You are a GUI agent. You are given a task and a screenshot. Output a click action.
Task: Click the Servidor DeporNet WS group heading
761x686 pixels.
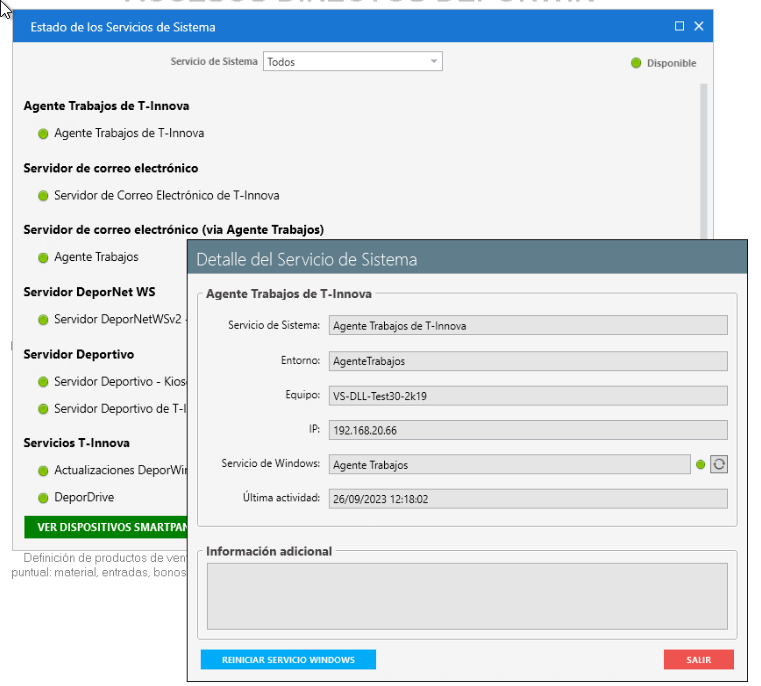[x=89, y=292]
